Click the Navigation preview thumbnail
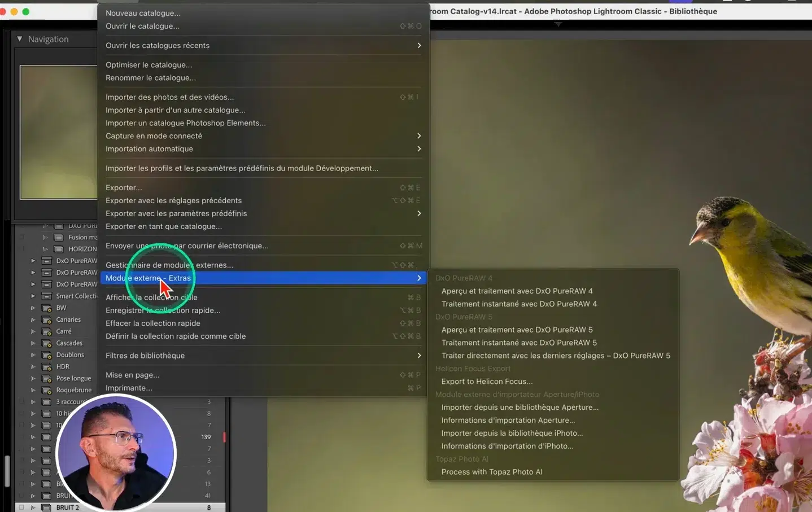812x512 pixels. click(x=59, y=132)
